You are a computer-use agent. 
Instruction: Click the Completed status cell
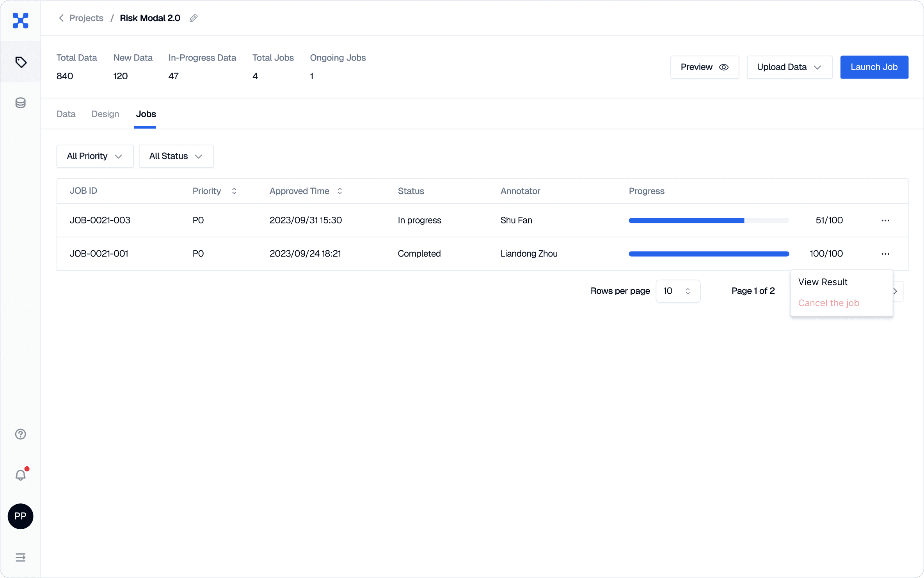point(419,254)
